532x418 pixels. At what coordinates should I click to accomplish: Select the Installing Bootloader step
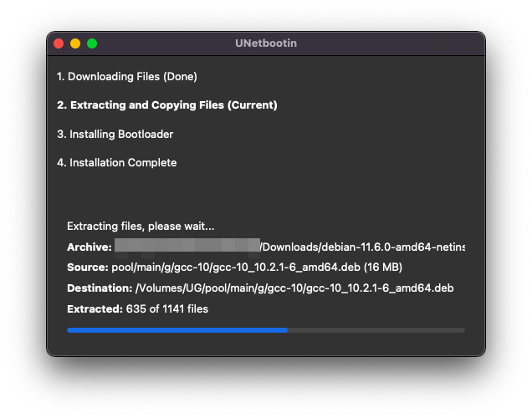tap(115, 135)
